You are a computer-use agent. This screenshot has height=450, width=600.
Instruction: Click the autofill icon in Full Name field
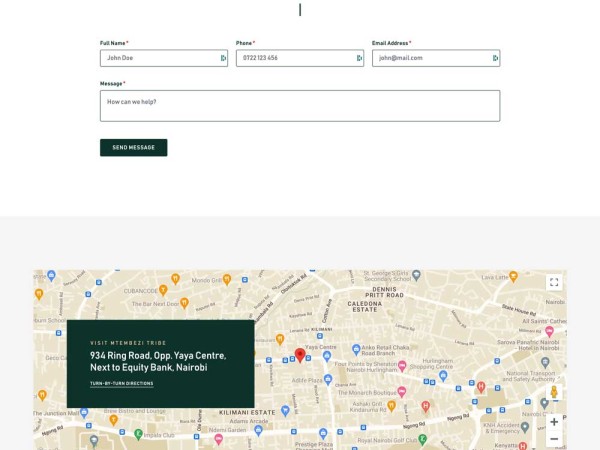(223, 58)
